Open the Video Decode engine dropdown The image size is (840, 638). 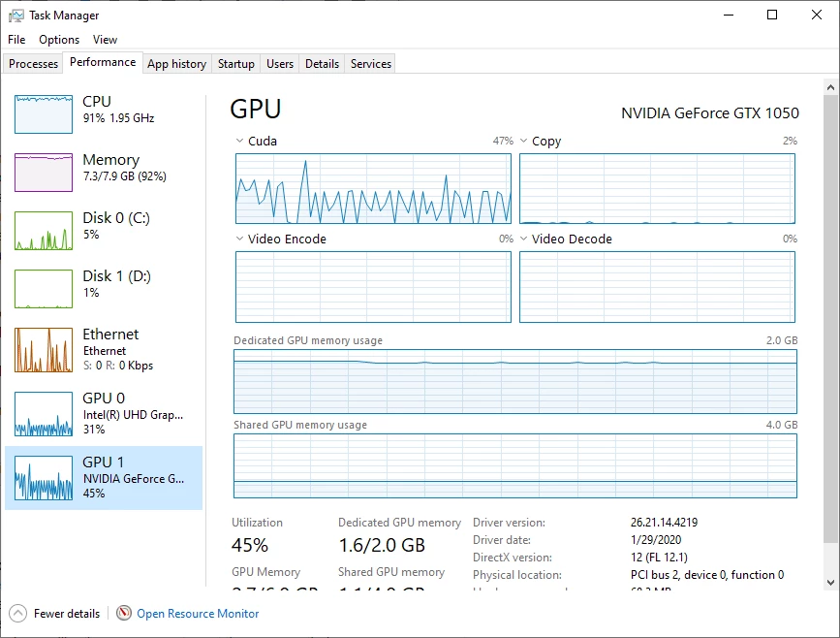(x=523, y=239)
